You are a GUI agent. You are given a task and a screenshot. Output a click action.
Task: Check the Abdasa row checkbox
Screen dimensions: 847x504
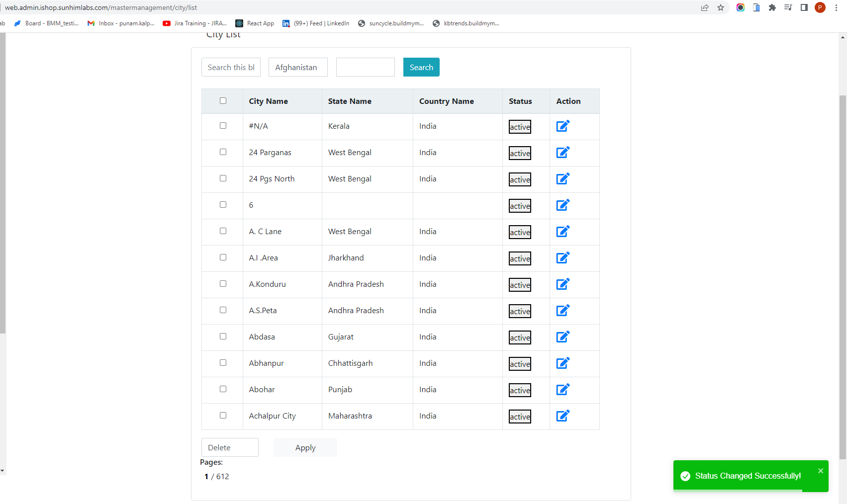click(x=223, y=336)
